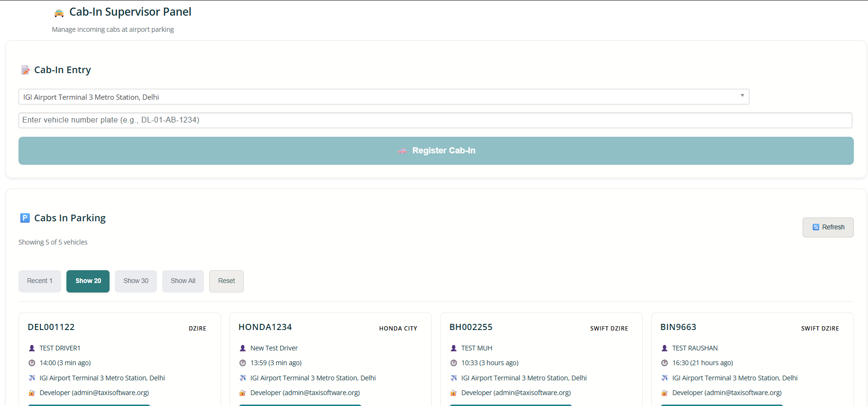Viewport: 868px width, 406px height.
Task: Click the supervisor icon in the HONDA1234 card
Action: point(243,393)
